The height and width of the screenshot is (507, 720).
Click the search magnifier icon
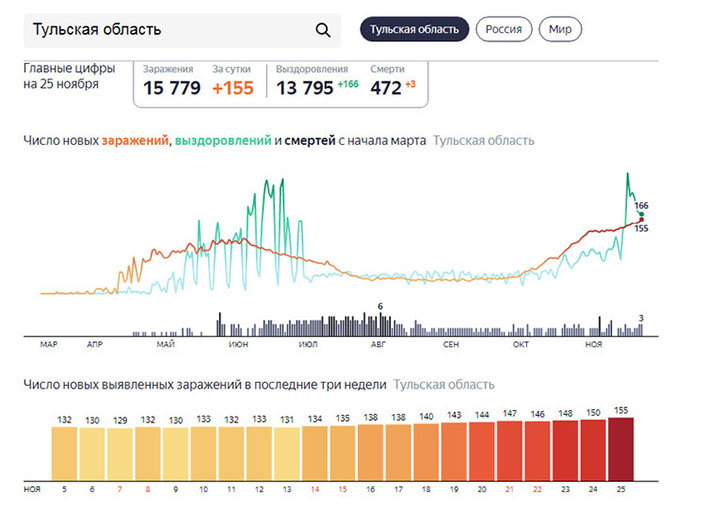(322, 30)
